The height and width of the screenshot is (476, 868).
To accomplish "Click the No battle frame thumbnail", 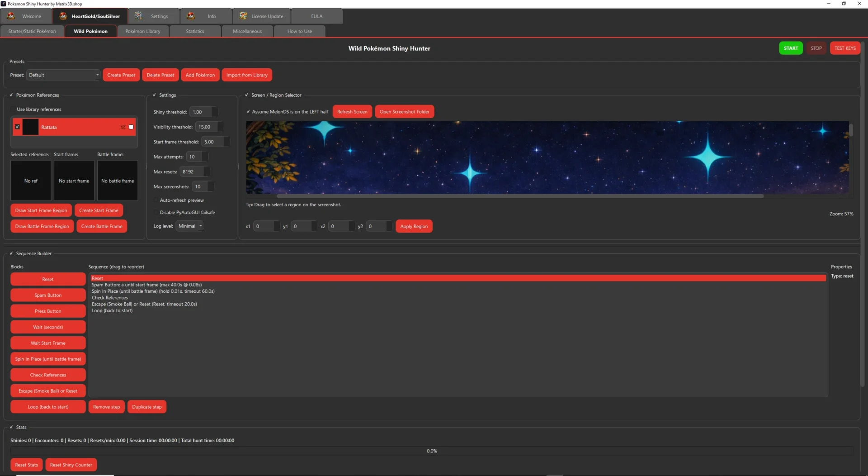I will click(118, 181).
